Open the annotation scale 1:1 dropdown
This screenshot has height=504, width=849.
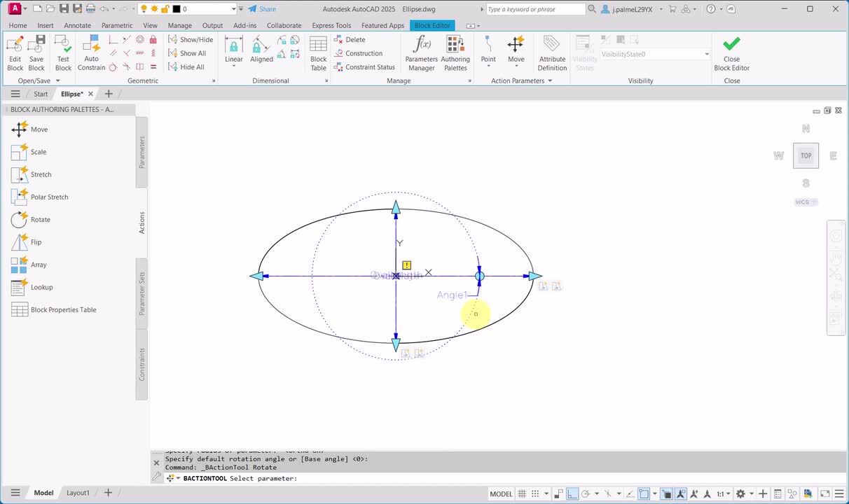click(x=724, y=493)
